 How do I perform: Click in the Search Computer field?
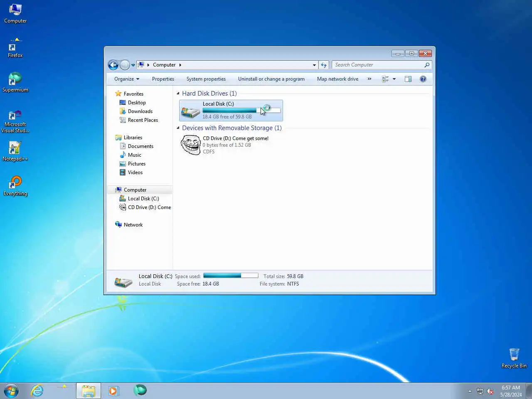click(x=378, y=65)
